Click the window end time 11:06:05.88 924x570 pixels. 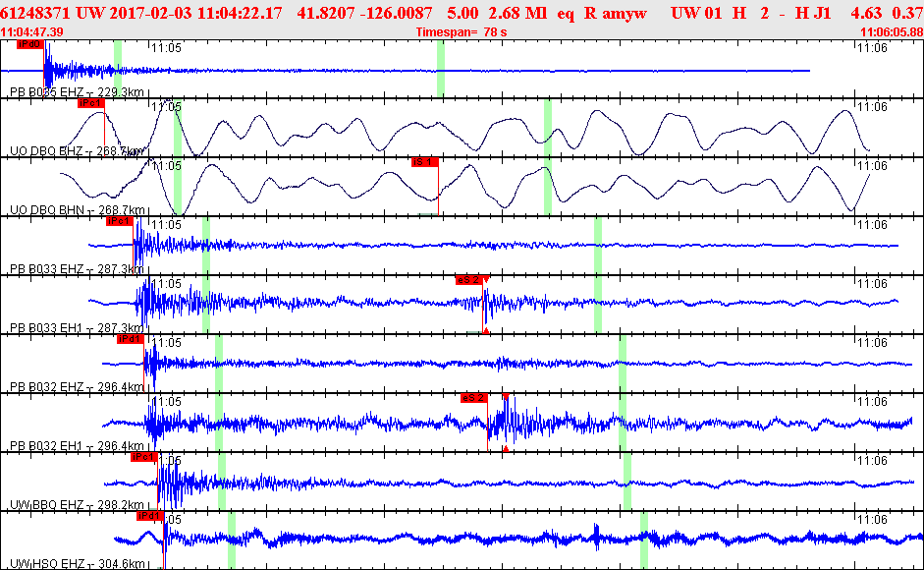[x=892, y=31]
